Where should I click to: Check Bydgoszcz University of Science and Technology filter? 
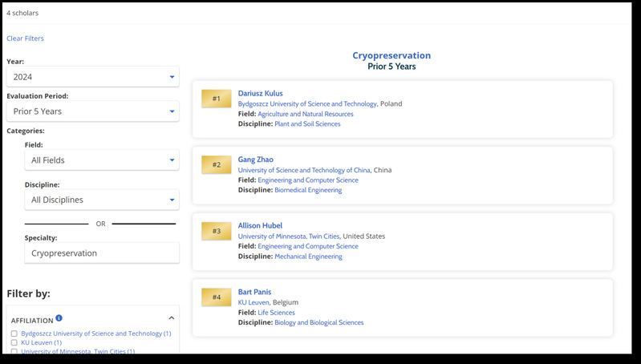(x=14, y=334)
